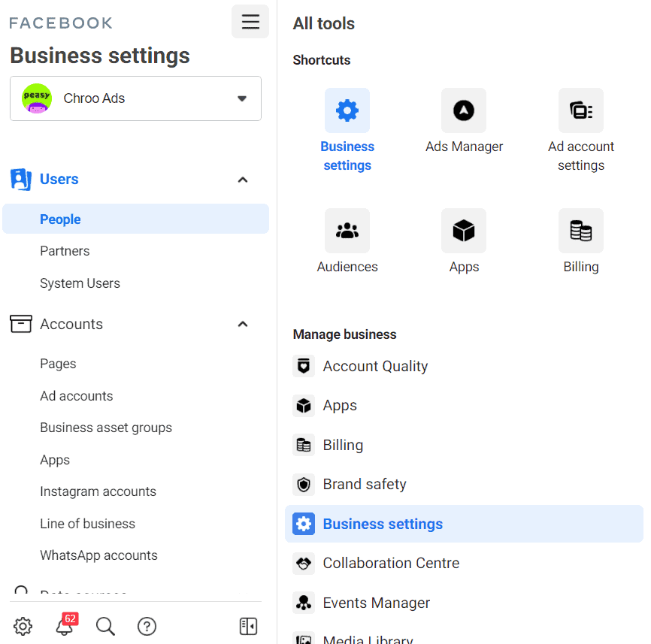Click the Business settings gear icon in list
651x644 pixels.
304,524
